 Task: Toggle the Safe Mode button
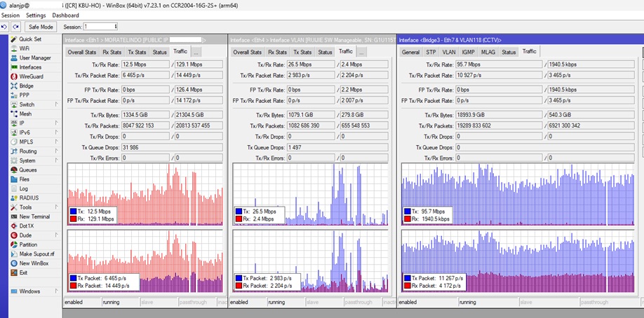(41, 27)
